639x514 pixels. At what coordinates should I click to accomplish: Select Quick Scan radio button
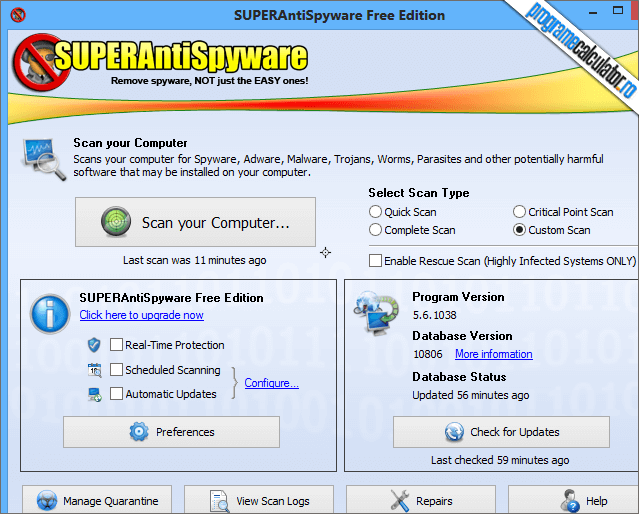[375, 212]
